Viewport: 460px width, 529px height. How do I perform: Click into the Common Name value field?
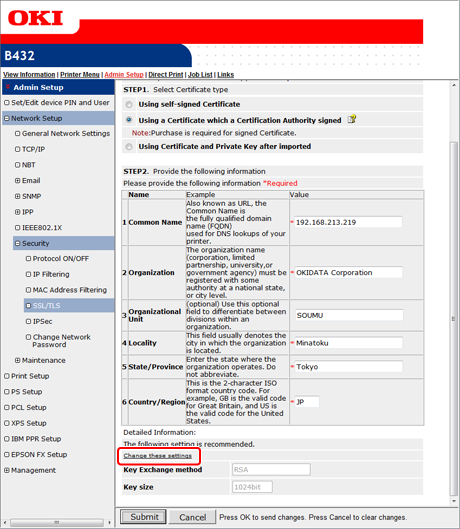pos(348,222)
